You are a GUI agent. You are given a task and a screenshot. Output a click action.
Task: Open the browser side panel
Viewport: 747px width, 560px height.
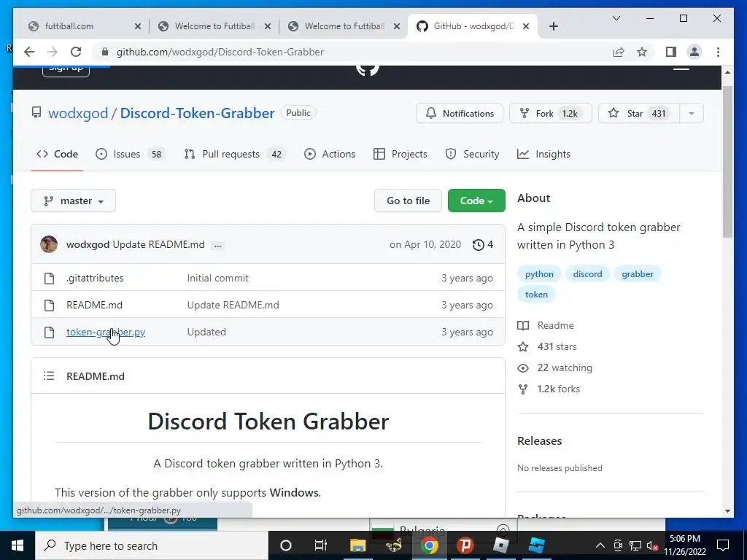[x=671, y=52]
